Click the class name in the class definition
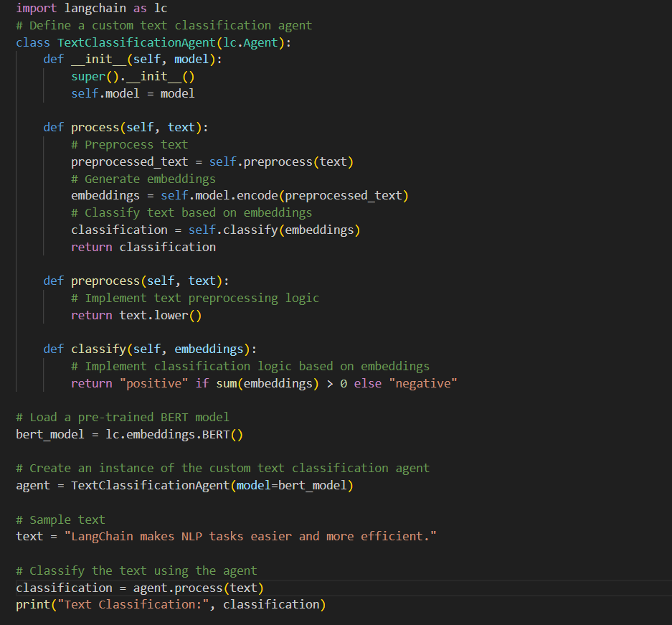The width and height of the screenshot is (672, 625). 137,42
